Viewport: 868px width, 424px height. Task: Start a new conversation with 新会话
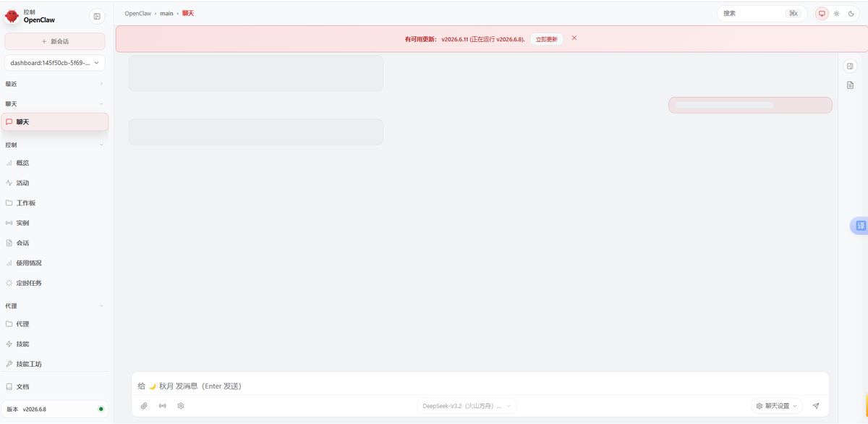pyautogui.click(x=55, y=41)
